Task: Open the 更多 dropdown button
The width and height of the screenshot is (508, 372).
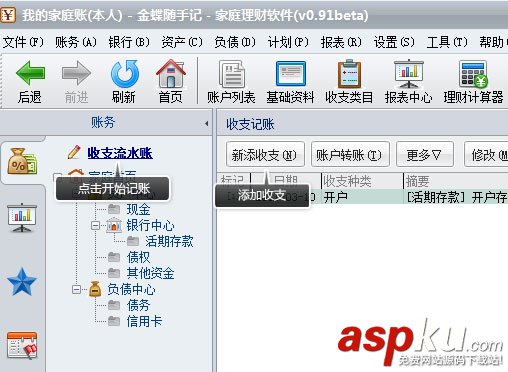Action: pyautogui.click(x=425, y=155)
